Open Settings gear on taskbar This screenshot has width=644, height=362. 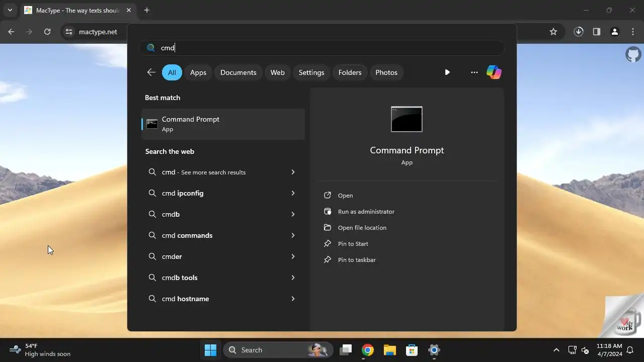(434, 350)
